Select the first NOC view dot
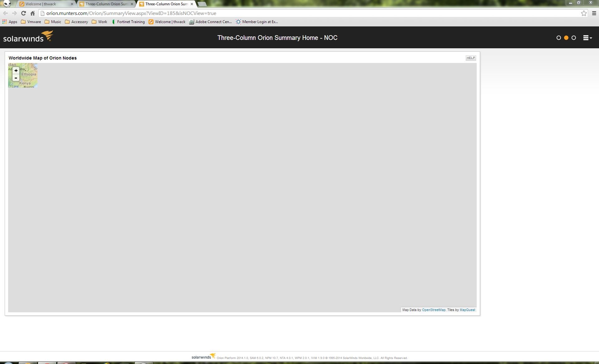 558,38
